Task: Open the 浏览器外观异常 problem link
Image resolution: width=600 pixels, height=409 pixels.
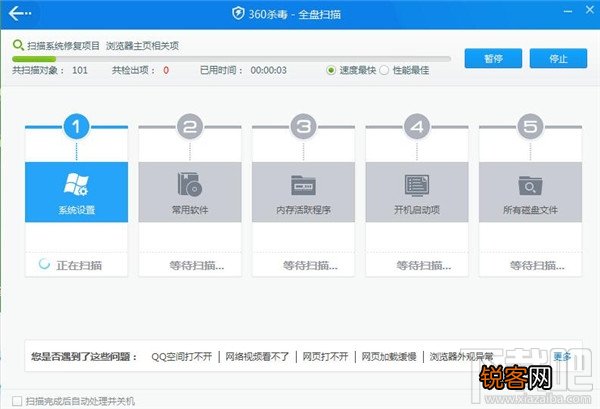Action: [461, 357]
